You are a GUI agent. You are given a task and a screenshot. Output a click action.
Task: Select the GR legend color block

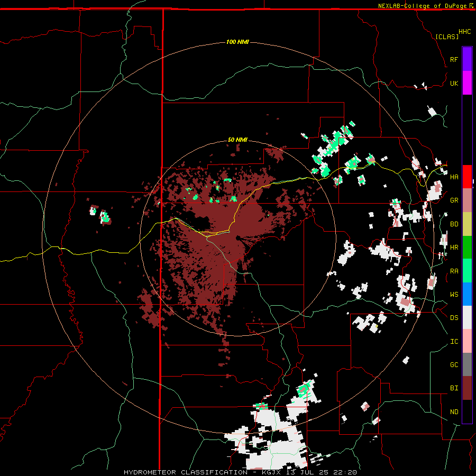(x=467, y=200)
